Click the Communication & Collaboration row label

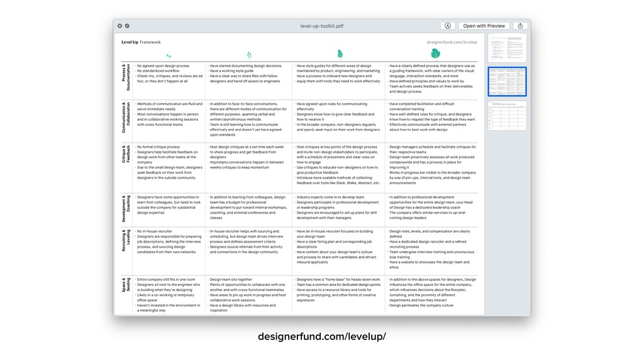(126, 118)
